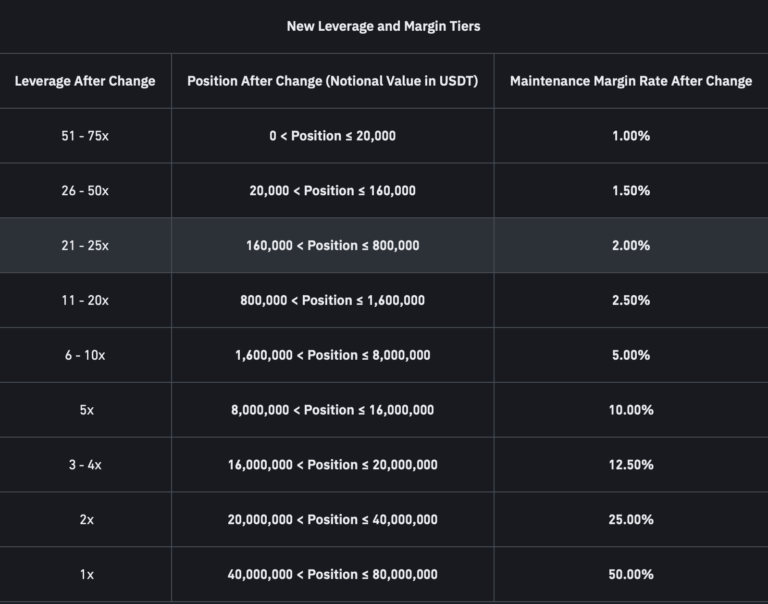Image resolution: width=768 pixels, height=604 pixels.
Task: Select the '20,000,000 < Position ≤ 40,000,000' cell
Action: click(332, 520)
